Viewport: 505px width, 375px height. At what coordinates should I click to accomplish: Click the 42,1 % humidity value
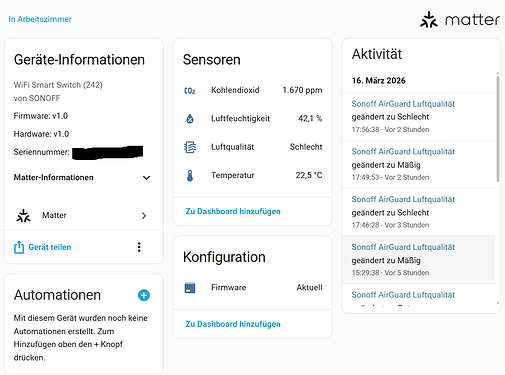[310, 119]
